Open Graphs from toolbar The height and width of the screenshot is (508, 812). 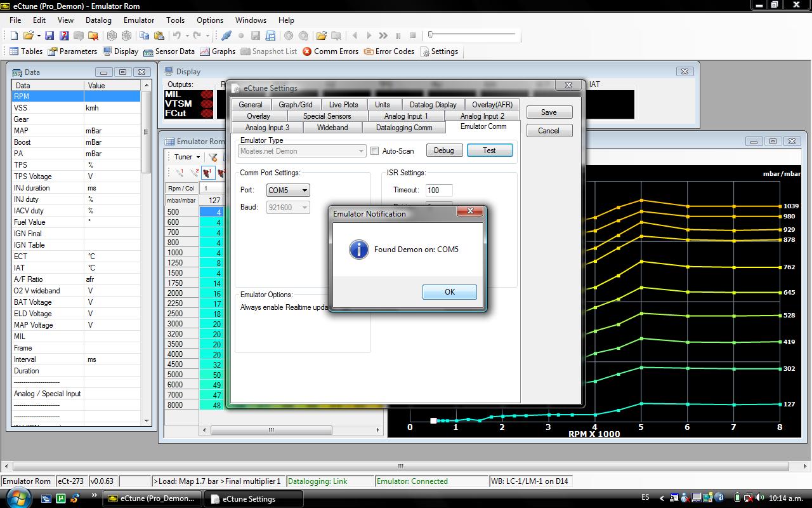pyautogui.click(x=218, y=51)
